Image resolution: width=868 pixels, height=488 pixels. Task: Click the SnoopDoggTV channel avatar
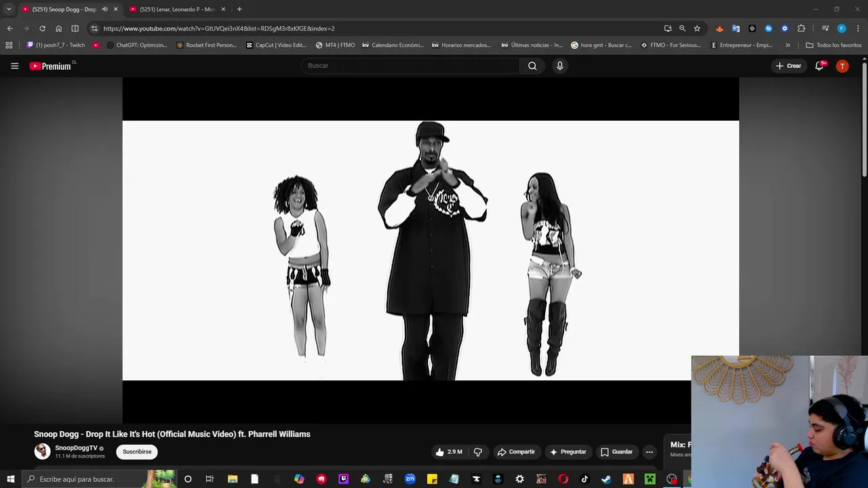click(x=42, y=451)
